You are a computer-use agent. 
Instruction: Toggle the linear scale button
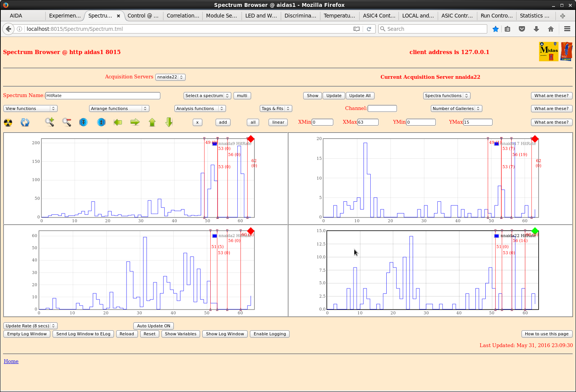pyautogui.click(x=278, y=122)
